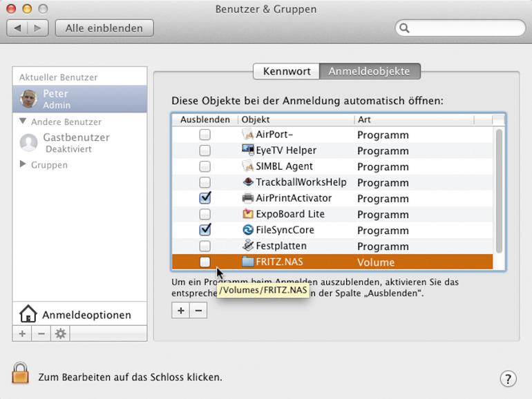Add a new user with sidebar plus button
Viewport: 532px width, 399px height.
[x=22, y=333]
